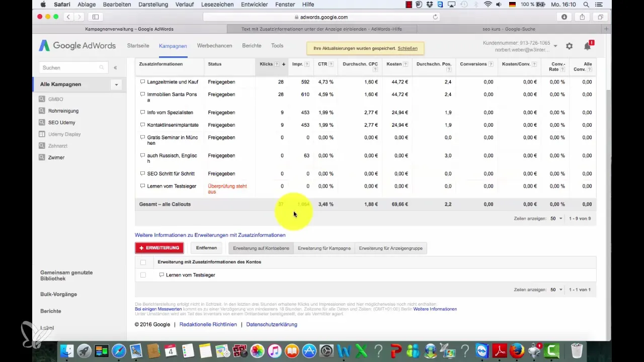This screenshot has height=362, width=644.
Task: Open Safari from the Dock
Action: (119, 350)
